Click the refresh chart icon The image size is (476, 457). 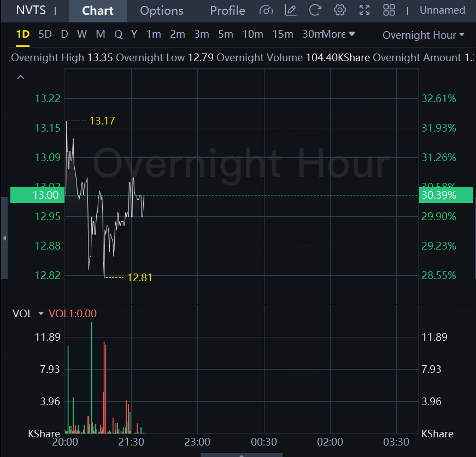pos(315,10)
